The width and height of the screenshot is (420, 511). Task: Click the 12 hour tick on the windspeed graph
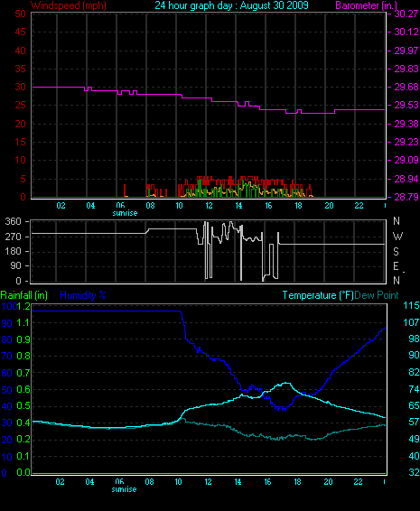(x=209, y=206)
